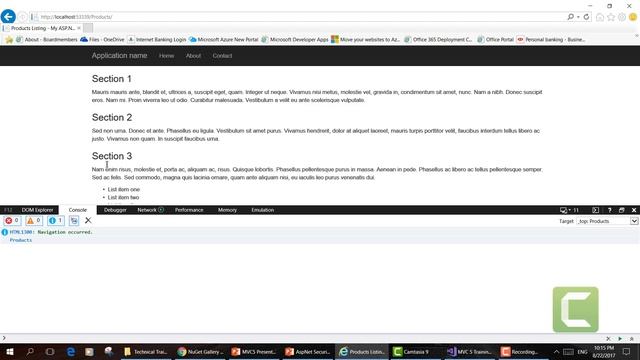Open the address bar autocomplete dropdown arrow
The height and width of the screenshot is (360, 640).
tap(578, 17)
